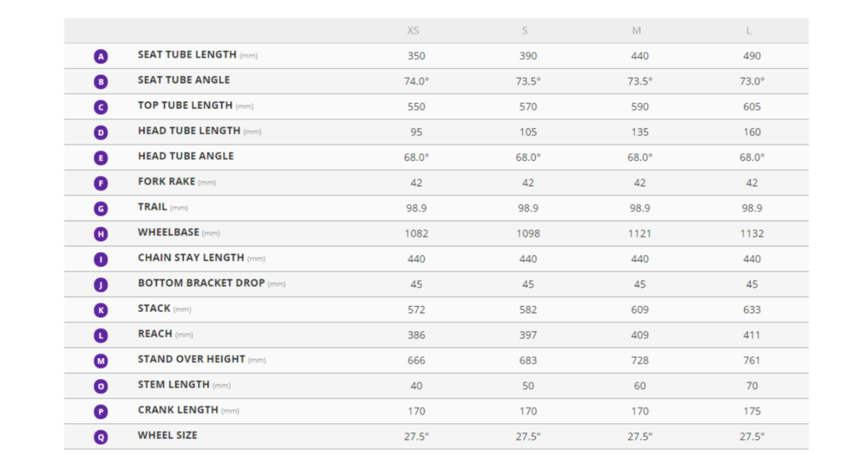Select the purple Q wheel size icon

(x=101, y=437)
